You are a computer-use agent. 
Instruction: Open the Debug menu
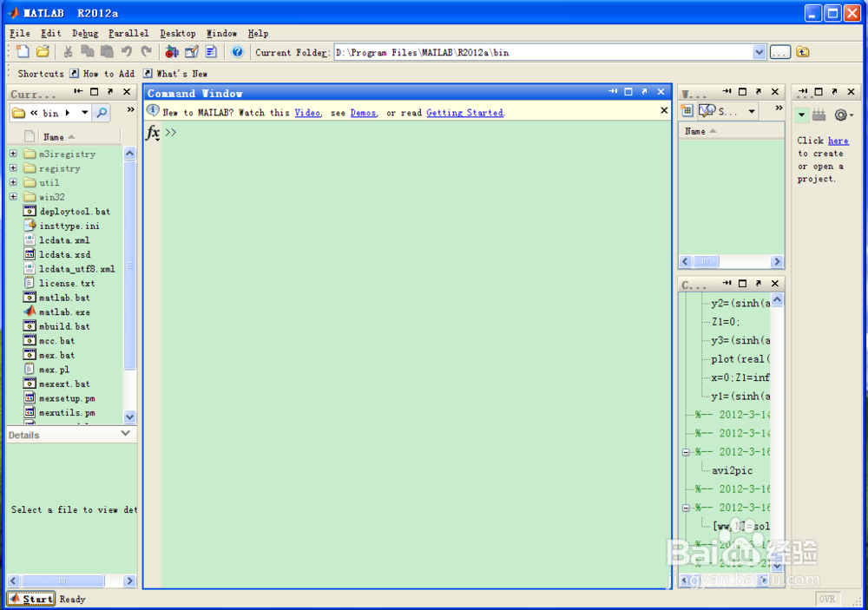(85, 33)
